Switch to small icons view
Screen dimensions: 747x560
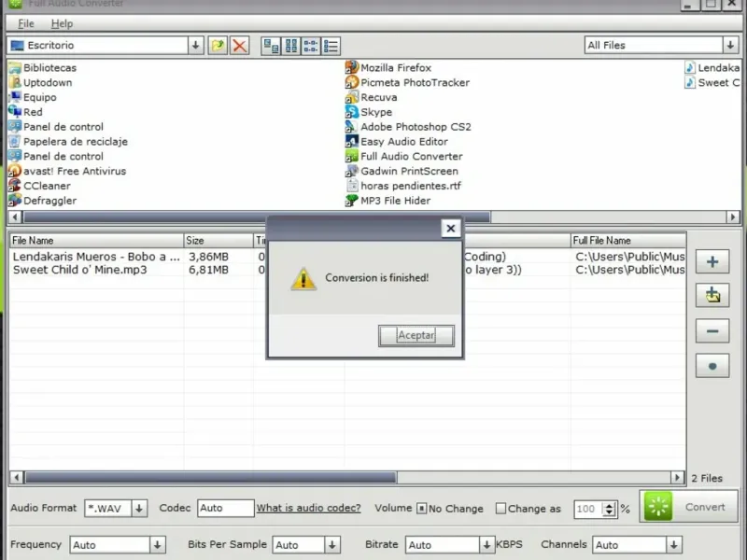[291, 46]
